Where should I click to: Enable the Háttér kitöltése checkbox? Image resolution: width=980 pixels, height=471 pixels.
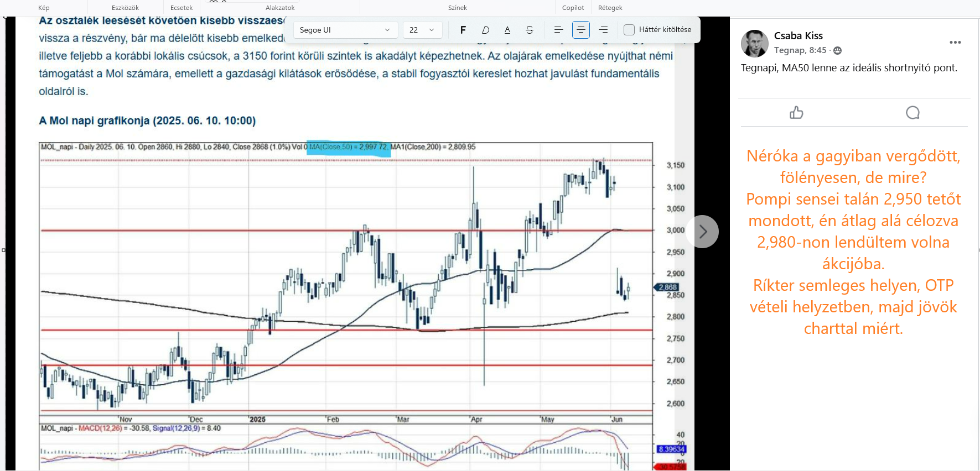(x=629, y=30)
